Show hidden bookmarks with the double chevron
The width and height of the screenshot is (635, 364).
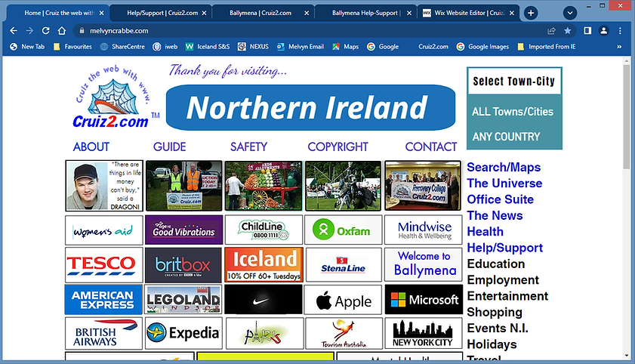click(x=619, y=47)
